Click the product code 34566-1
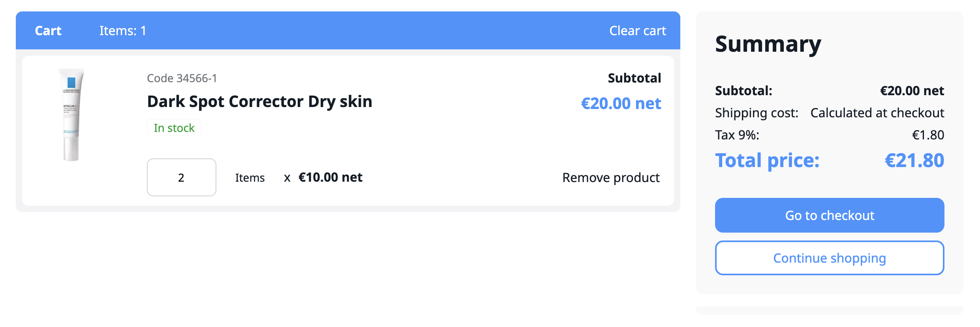980x327 pixels. pyautogui.click(x=181, y=78)
